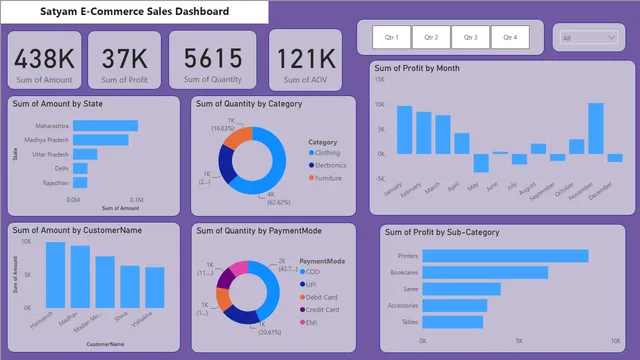
Task: Click the UPI legend marker
Action: click(x=302, y=284)
